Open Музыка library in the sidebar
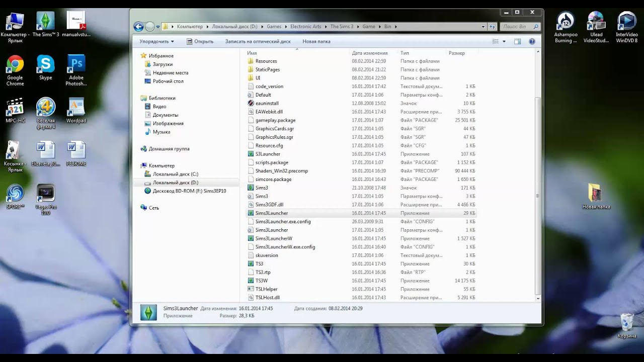This screenshot has height=362, width=644. pyautogui.click(x=162, y=132)
